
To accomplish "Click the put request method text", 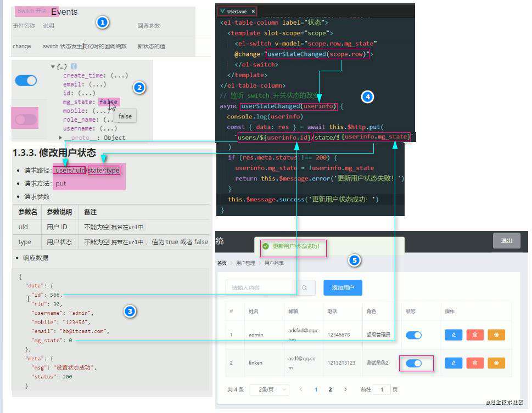I will (61, 183).
